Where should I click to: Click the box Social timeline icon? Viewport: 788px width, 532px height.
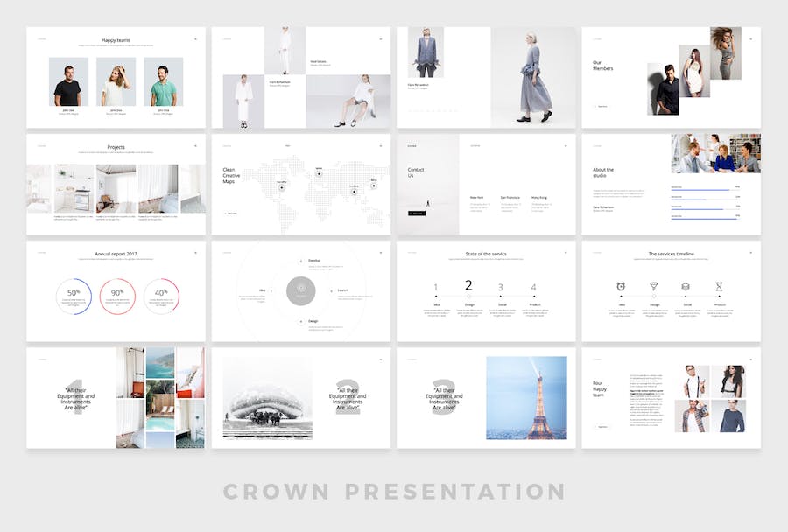tap(686, 286)
